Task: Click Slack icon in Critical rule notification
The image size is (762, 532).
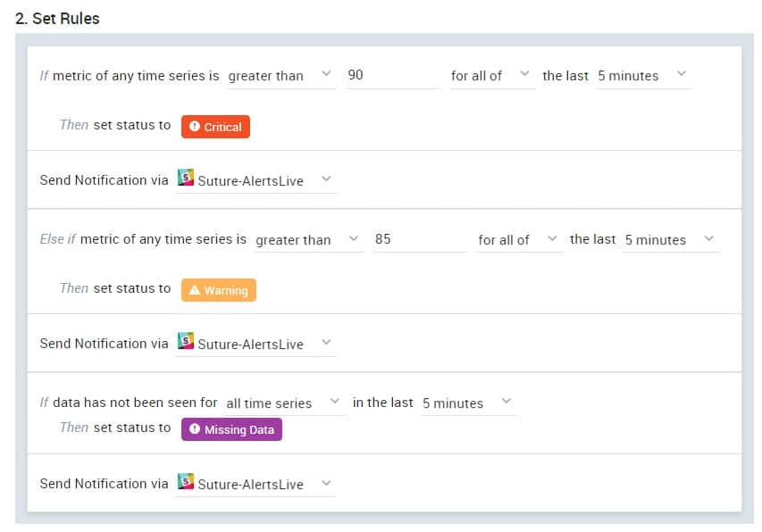Action: tap(186, 178)
